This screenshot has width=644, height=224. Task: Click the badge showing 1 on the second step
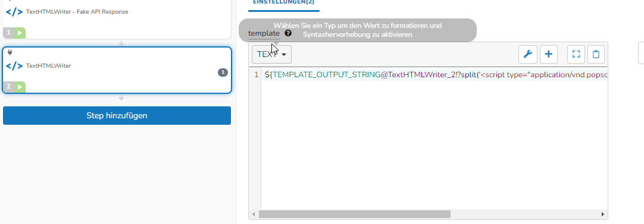click(223, 72)
